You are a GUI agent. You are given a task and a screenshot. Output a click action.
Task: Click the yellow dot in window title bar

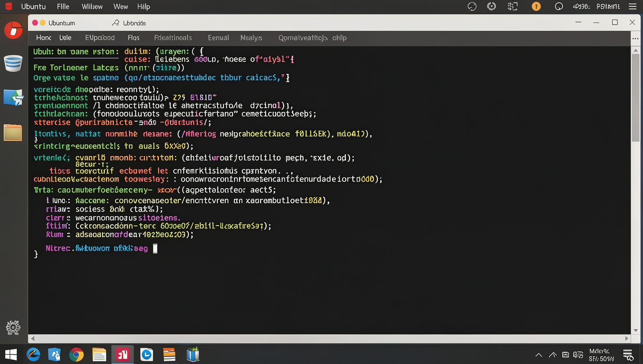click(x=43, y=23)
